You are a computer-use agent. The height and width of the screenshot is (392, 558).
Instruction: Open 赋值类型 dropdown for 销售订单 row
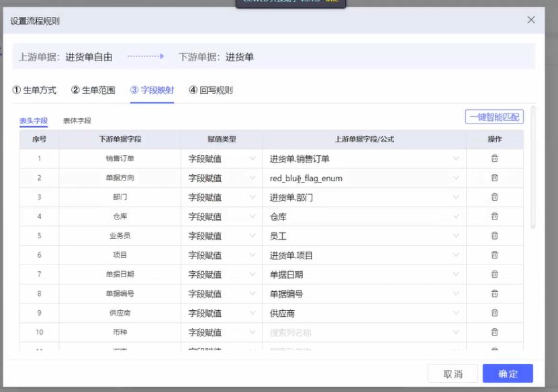[x=221, y=159]
